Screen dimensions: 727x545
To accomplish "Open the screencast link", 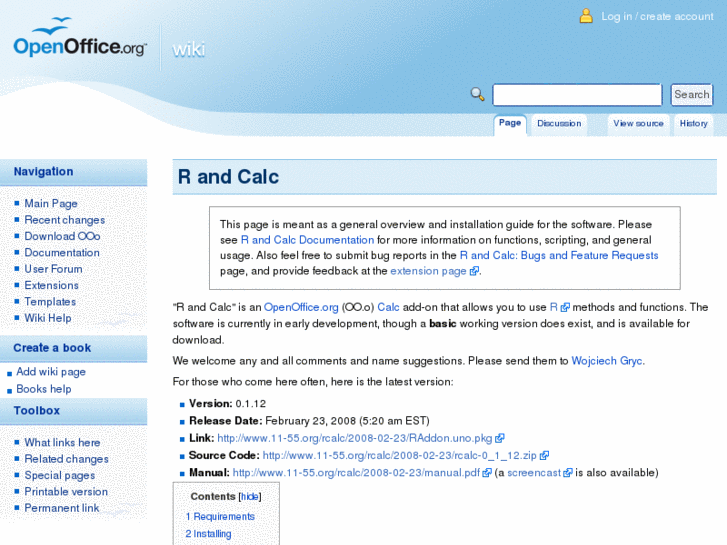I will 534,473.
